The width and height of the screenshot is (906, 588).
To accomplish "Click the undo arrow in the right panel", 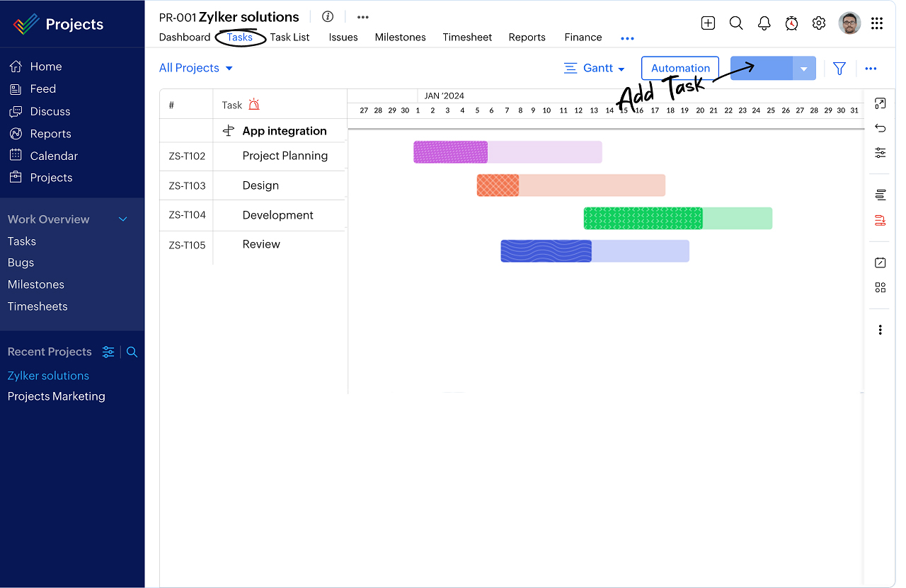I will point(880,128).
